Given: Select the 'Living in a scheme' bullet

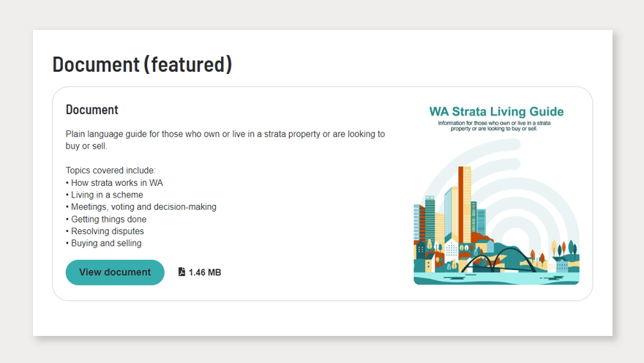Looking at the screenshot, I should point(107,195).
